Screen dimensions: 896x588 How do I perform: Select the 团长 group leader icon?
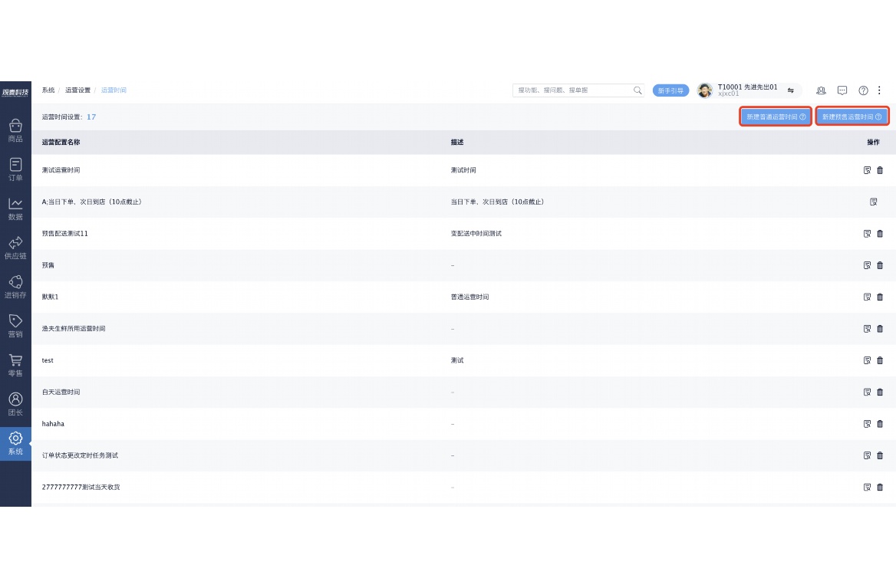(x=15, y=404)
